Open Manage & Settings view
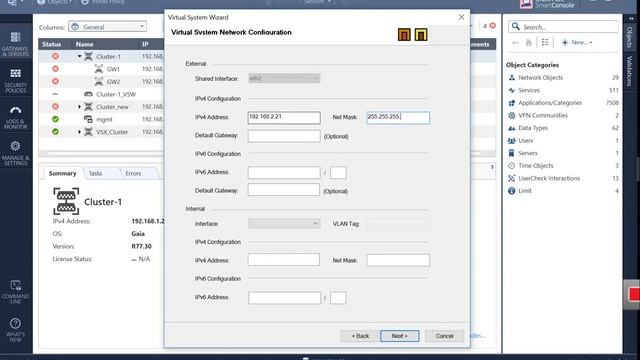 click(x=16, y=153)
